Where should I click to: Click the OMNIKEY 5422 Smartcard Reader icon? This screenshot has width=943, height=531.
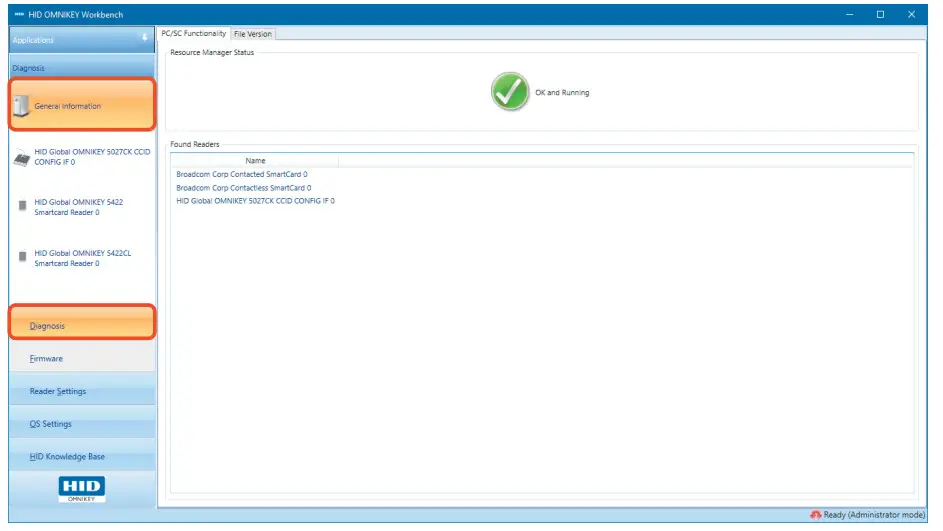point(22,206)
